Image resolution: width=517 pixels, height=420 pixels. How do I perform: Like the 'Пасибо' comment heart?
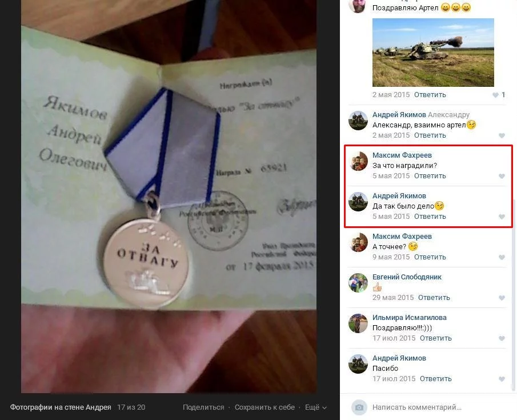click(502, 379)
